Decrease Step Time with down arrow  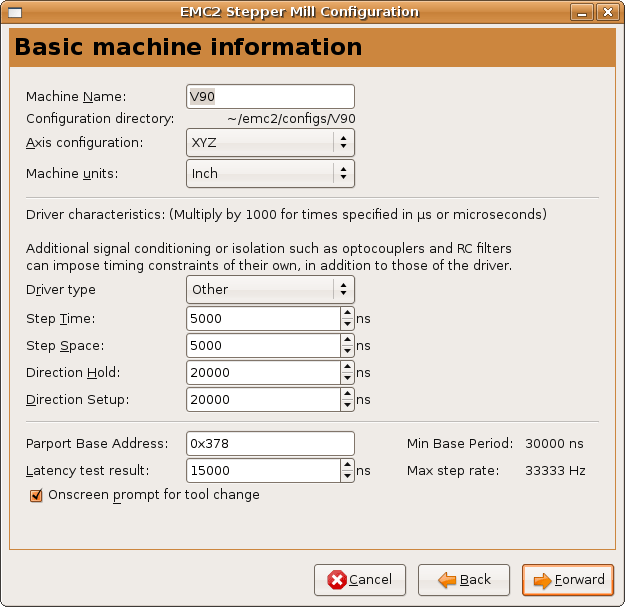coord(347,324)
